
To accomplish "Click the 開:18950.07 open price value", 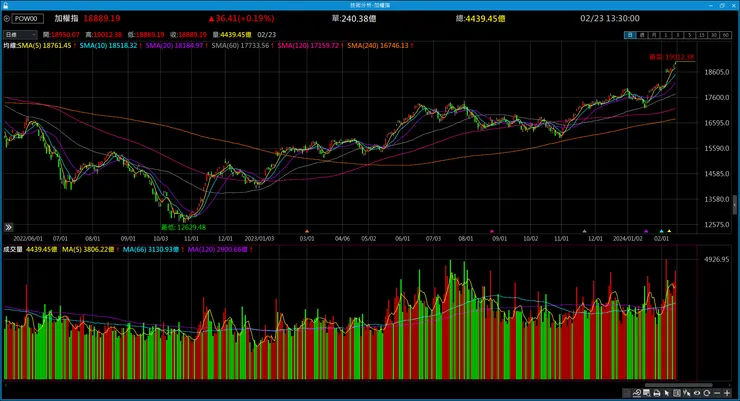I will [x=61, y=35].
